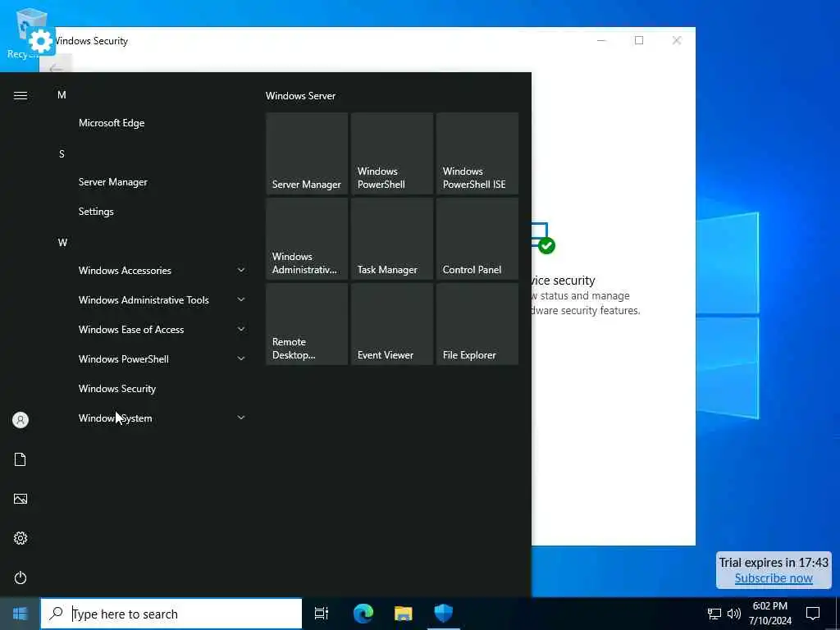Click the Server Manager tile
Screen dimensions: 840x630
pyautogui.click(x=307, y=153)
